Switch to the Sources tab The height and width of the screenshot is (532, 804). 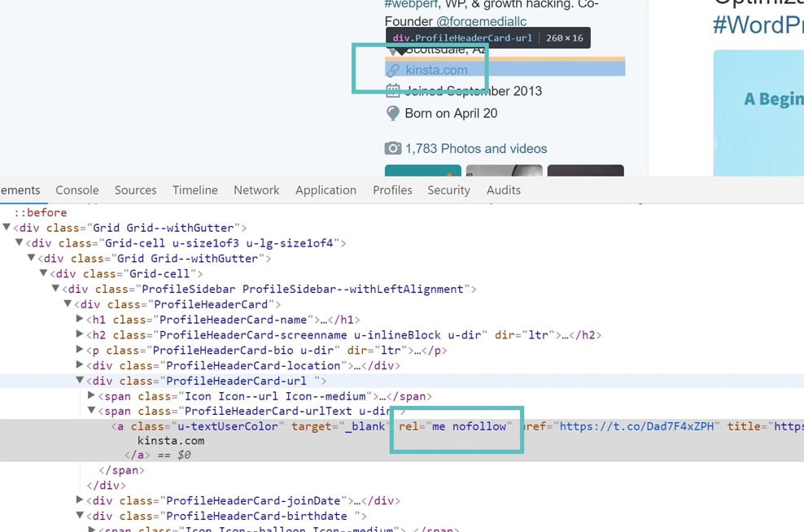click(135, 190)
